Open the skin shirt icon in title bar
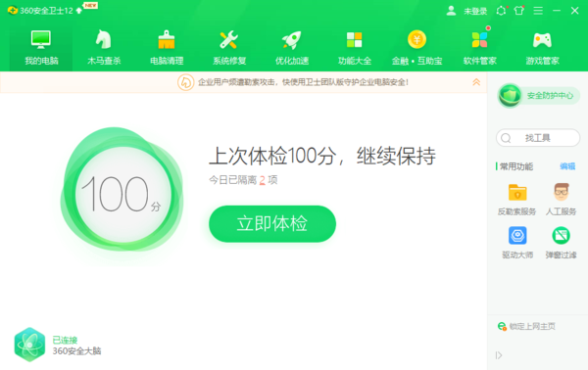Image resolution: width=588 pixels, height=370 pixels. coord(519,11)
